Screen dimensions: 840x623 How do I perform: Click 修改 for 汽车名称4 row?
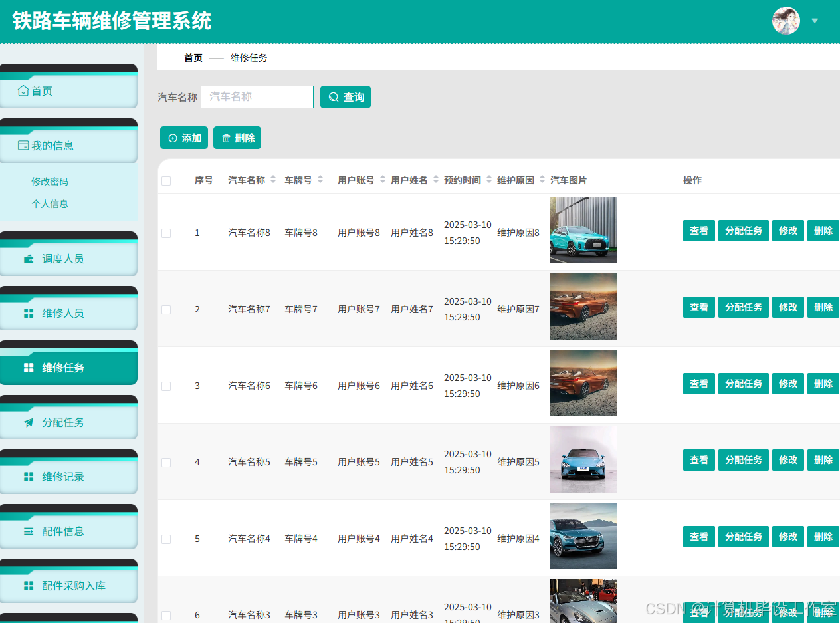tap(788, 537)
